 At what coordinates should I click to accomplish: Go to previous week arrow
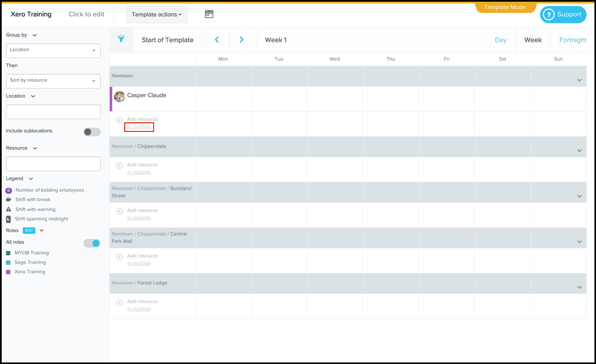[217, 40]
